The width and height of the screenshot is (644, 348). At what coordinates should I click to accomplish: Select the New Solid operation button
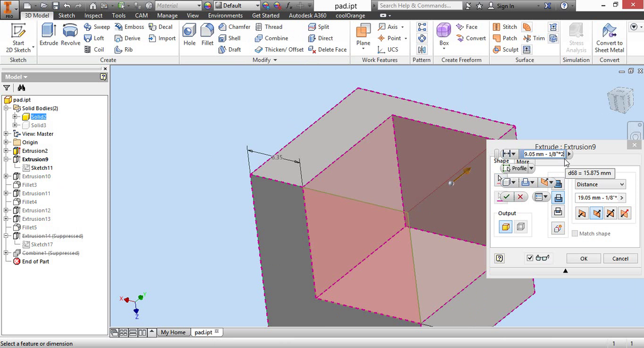click(558, 228)
